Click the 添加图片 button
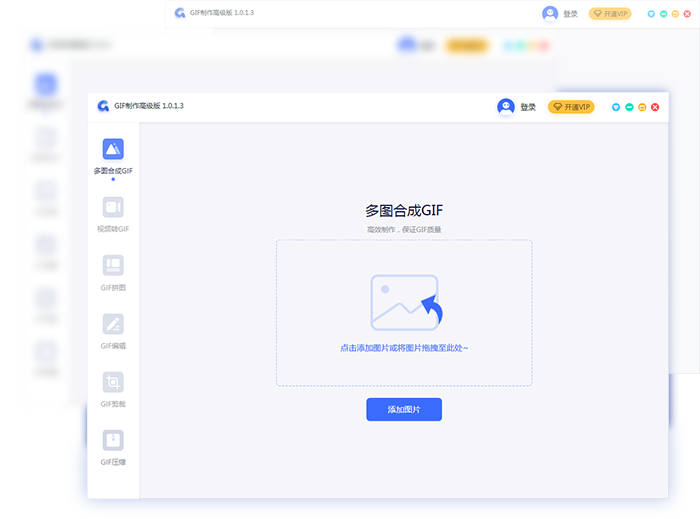 click(404, 409)
